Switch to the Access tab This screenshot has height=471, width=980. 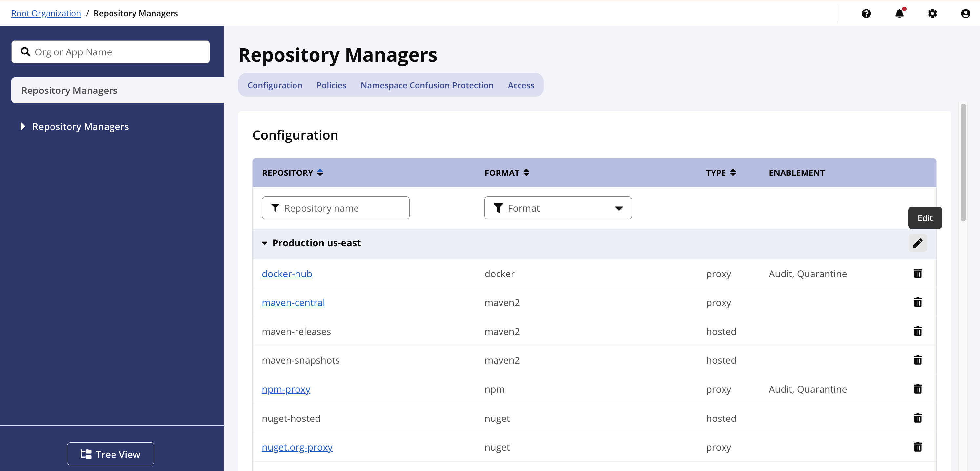tap(521, 85)
